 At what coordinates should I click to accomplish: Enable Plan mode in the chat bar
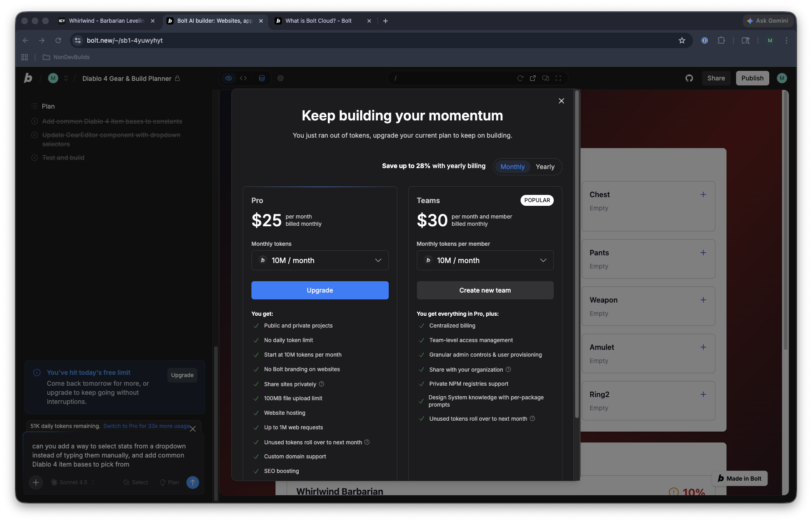(x=169, y=482)
